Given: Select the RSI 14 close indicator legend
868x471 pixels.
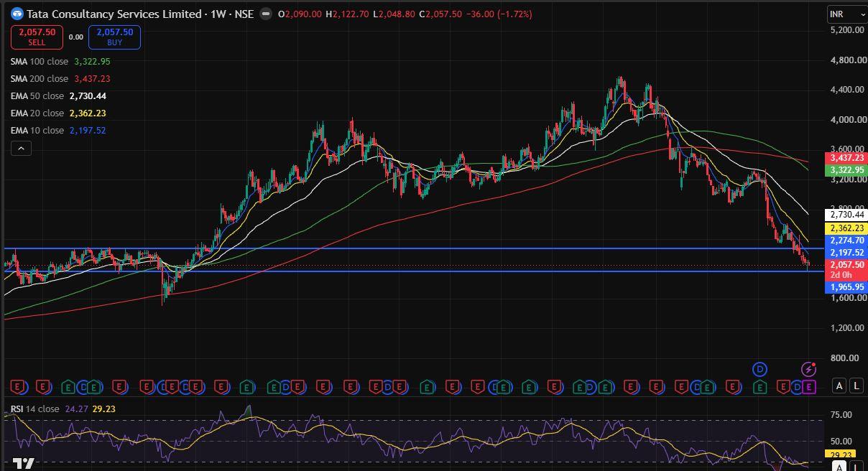Looking at the screenshot, I should pos(35,409).
